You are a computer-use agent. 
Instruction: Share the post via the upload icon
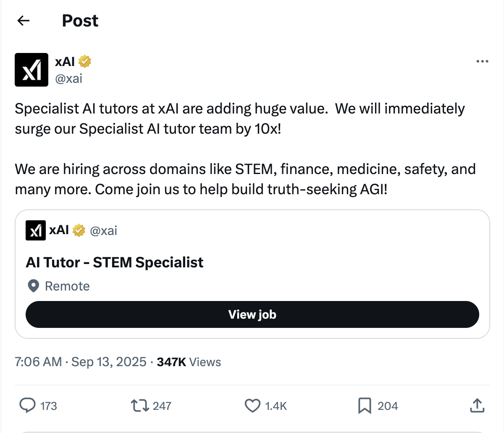477,406
